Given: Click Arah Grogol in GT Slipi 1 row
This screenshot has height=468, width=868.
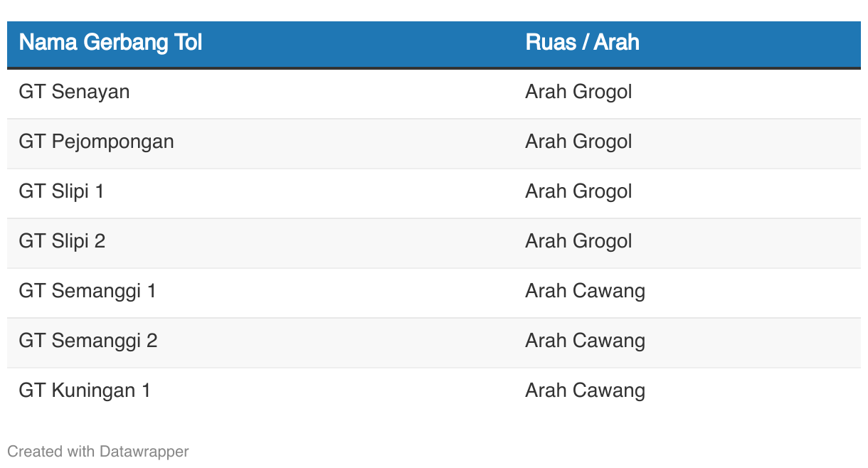Looking at the screenshot, I should pos(578,192).
